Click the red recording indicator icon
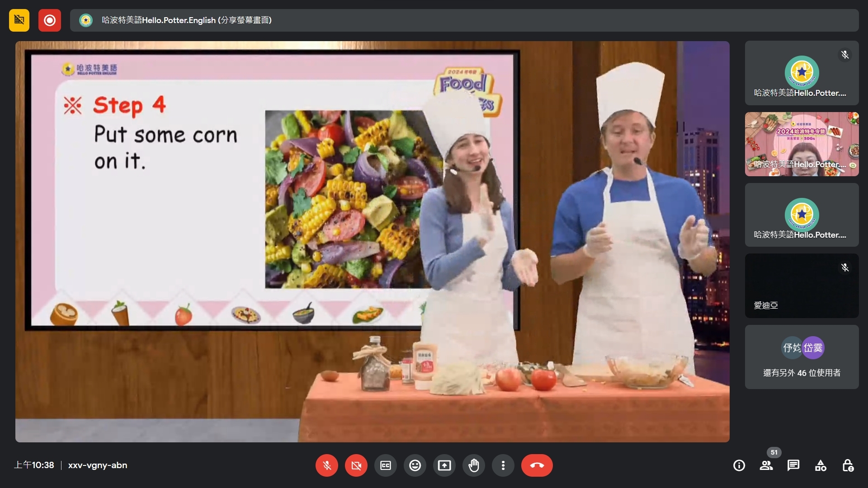 click(50, 20)
